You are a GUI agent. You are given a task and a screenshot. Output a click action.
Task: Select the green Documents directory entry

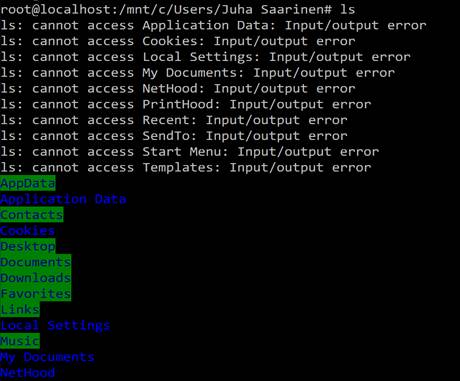click(36, 262)
